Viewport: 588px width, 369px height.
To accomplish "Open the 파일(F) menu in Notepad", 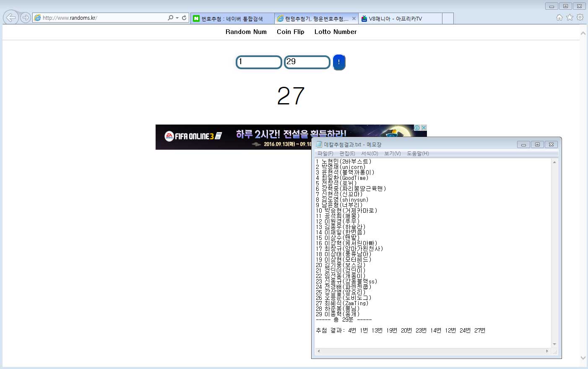I will click(325, 153).
